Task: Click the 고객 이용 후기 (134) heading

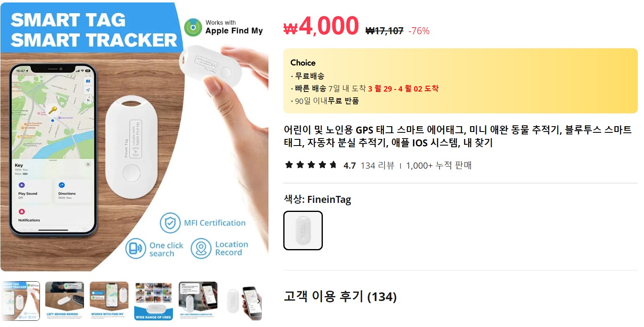Action: [x=340, y=296]
